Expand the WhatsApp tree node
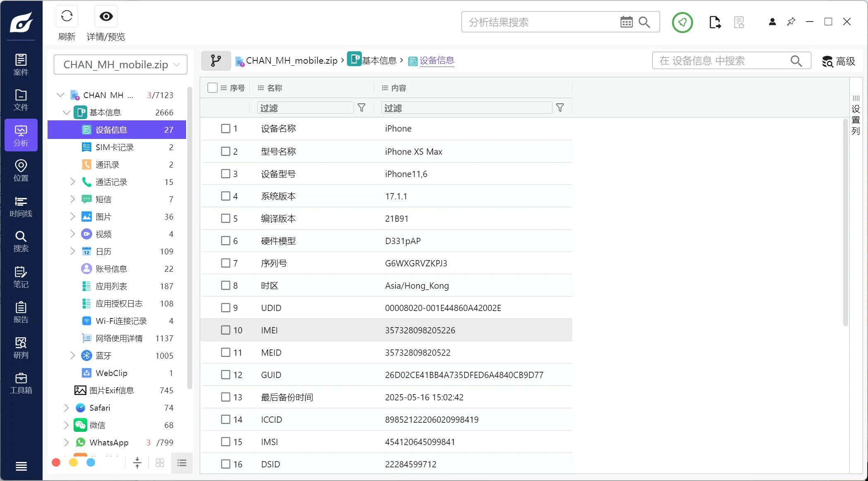This screenshot has width=868, height=481. (67, 443)
